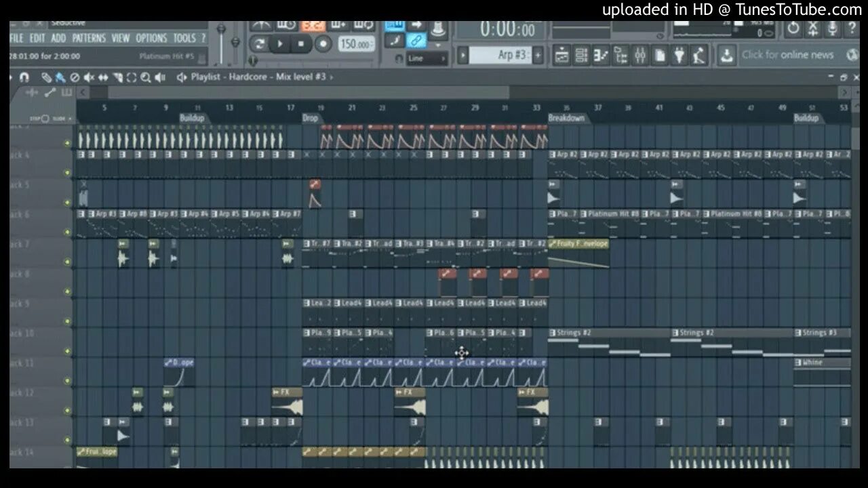
Task: Open the Mixer view icon
Action: click(640, 55)
